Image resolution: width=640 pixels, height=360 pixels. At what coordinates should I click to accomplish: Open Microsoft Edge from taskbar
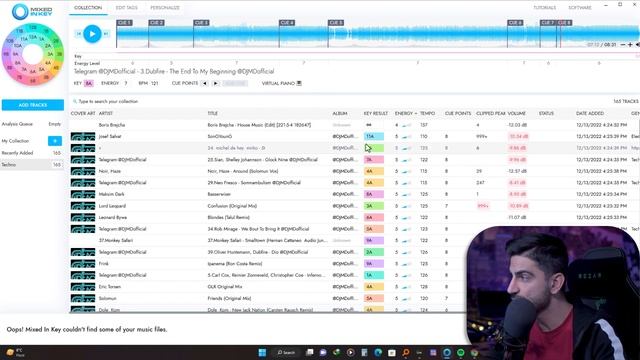(x=378, y=352)
